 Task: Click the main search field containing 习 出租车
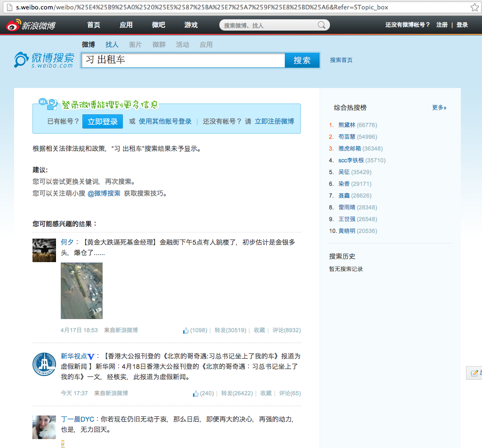[183, 60]
